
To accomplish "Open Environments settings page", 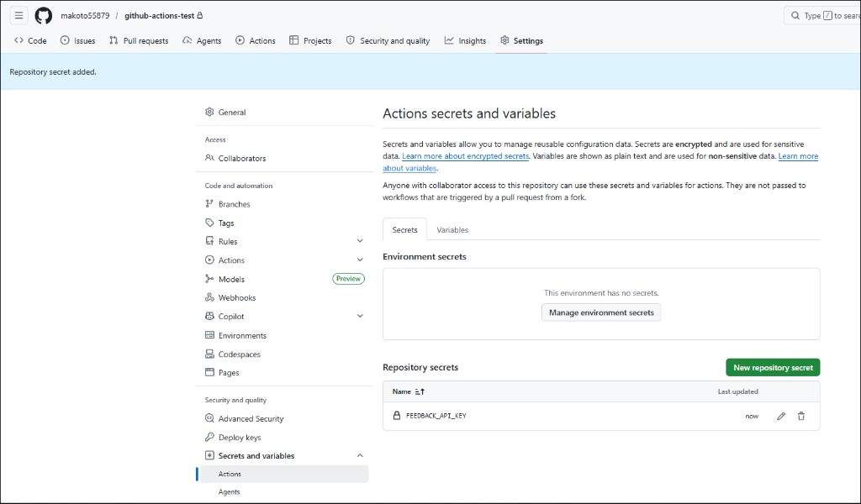I will (242, 335).
